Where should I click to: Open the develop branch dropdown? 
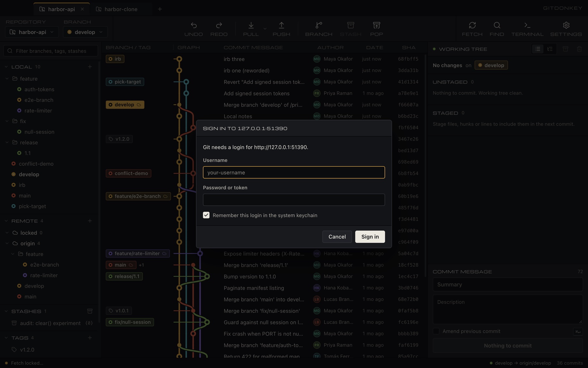tap(85, 32)
